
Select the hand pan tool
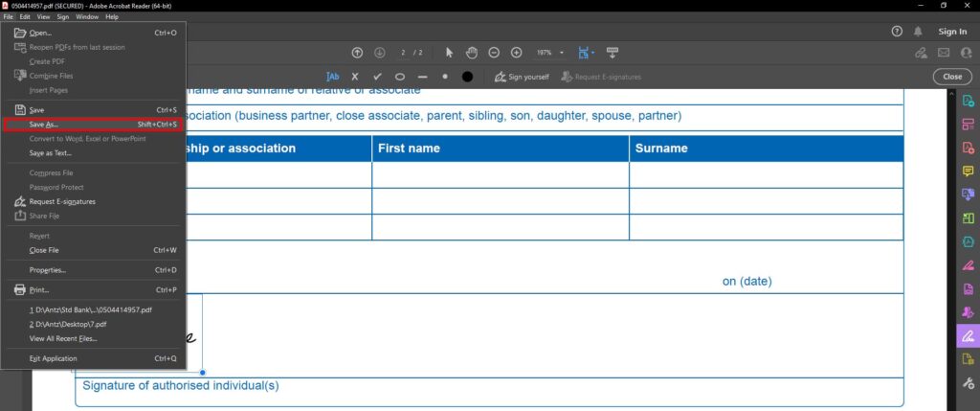pos(471,53)
